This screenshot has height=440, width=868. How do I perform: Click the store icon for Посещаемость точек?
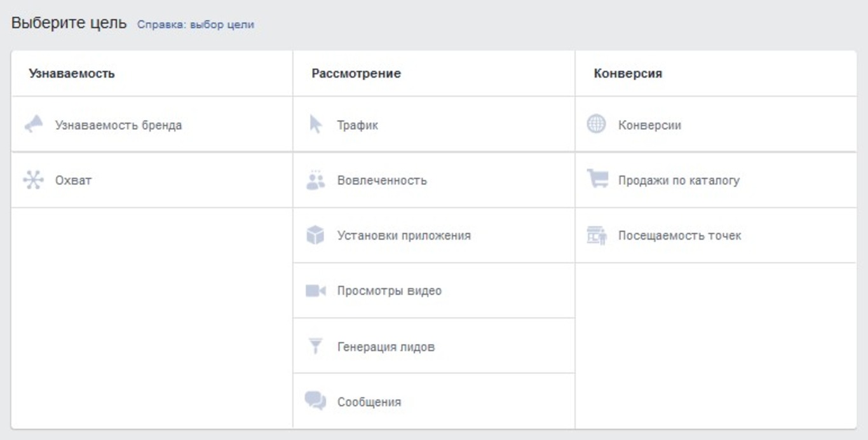click(597, 235)
